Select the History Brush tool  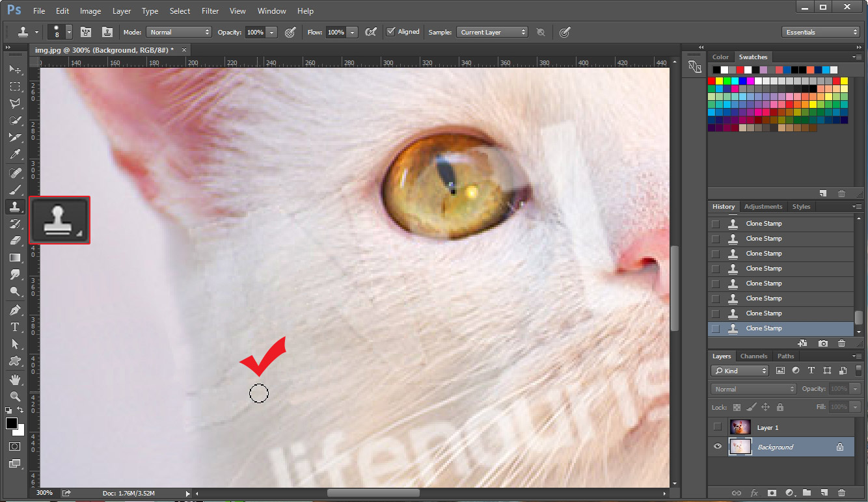click(15, 224)
